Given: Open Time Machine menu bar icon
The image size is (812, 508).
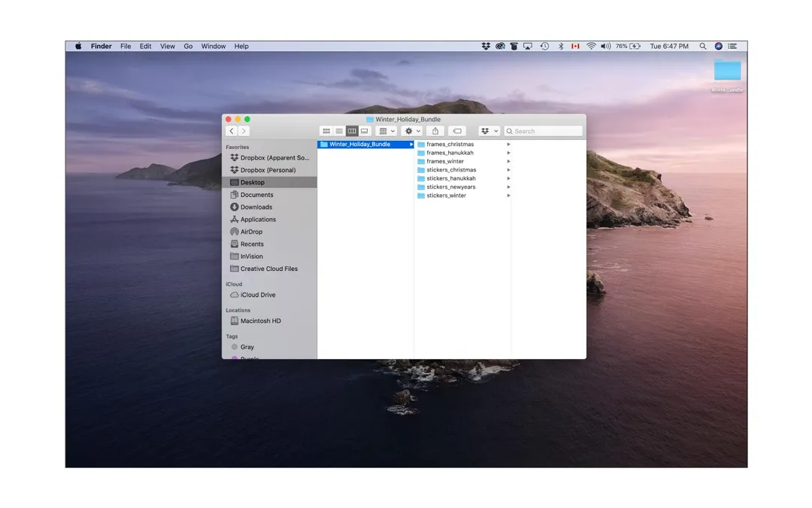Looking at the screenshot, I should (x=545, y=46).
